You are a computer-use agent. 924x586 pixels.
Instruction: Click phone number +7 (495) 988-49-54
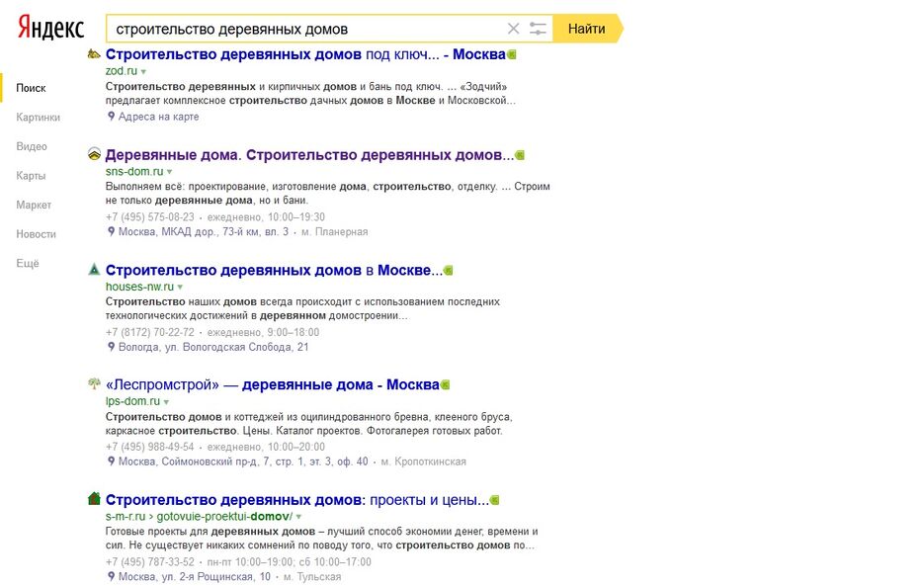[149, 447]
